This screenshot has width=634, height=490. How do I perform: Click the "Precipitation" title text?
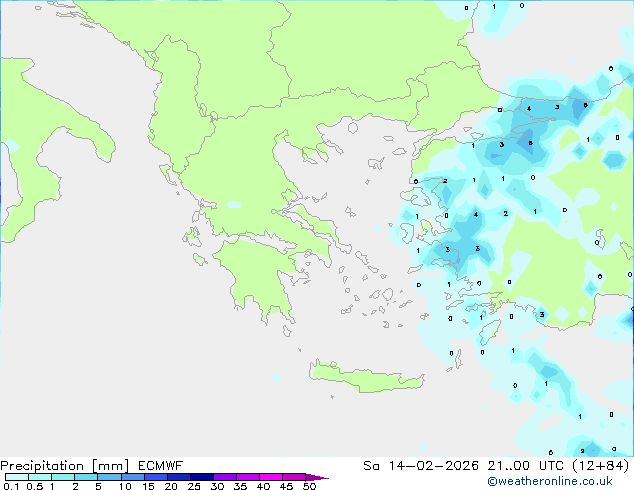click(42, 466)
